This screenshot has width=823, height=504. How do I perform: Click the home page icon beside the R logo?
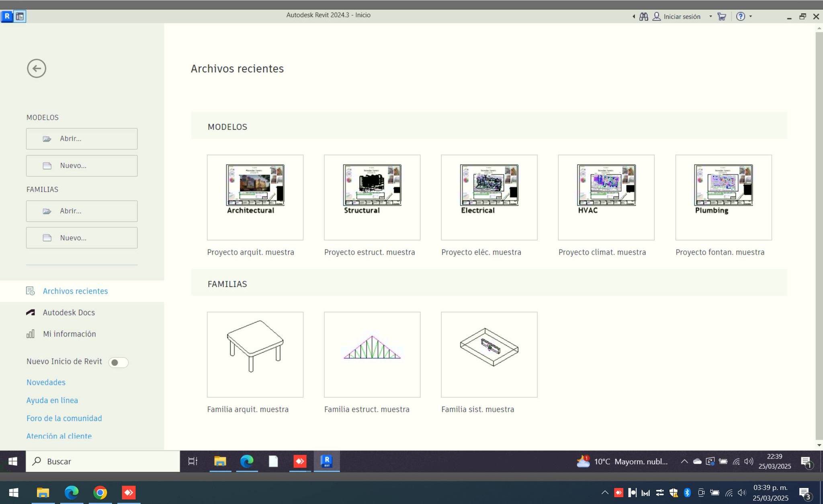20,16
